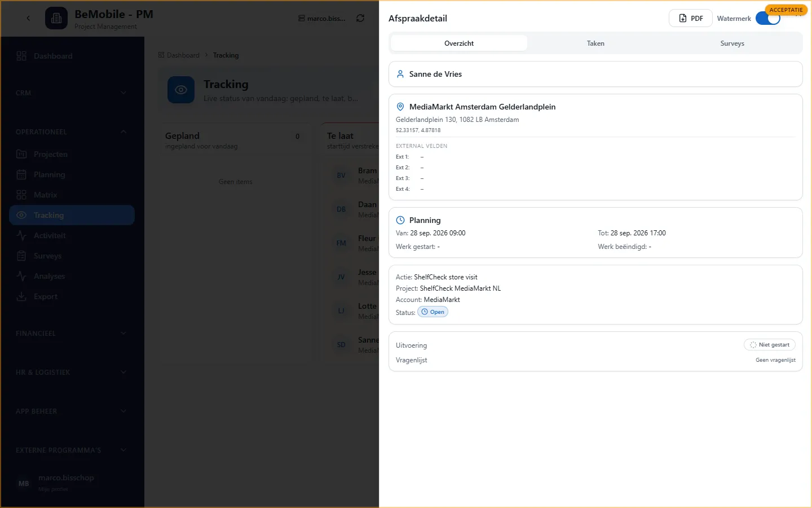This screenshot has height=508, width=812.
Task: Open Surveys in the sidebar
Action: (x=72, y=256)
